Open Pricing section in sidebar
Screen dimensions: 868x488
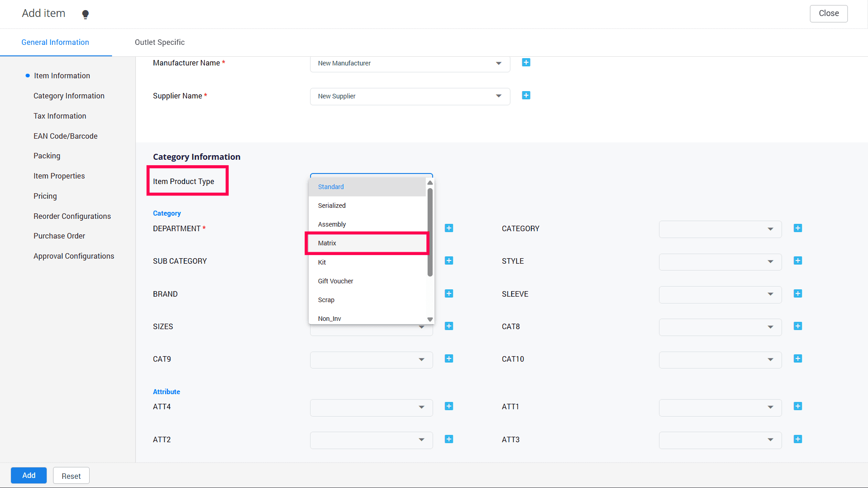(45, 196)
